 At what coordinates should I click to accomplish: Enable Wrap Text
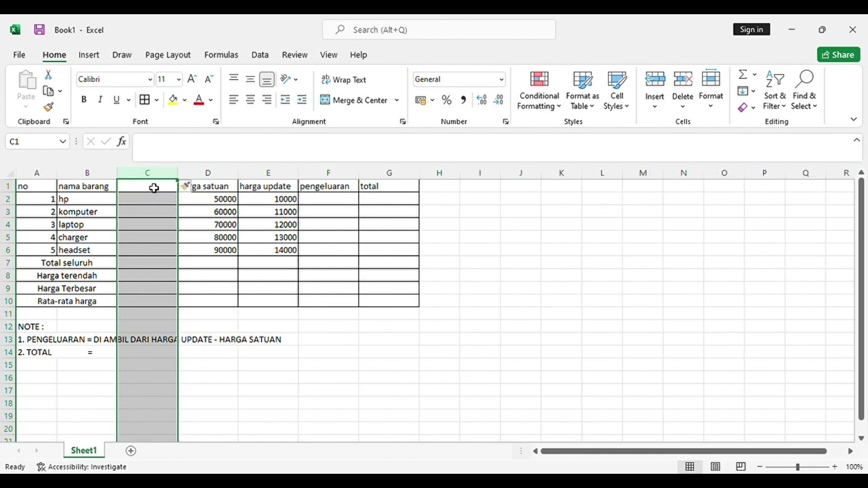344,79
